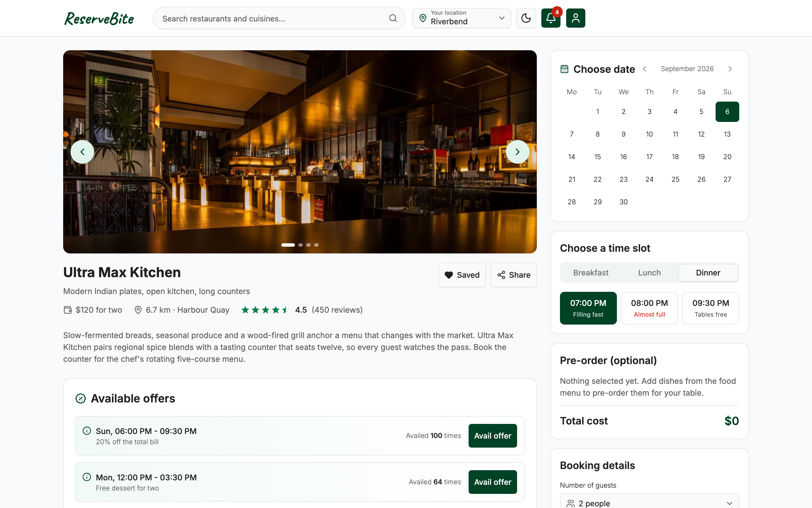812x508 pixels.
Task: Switch to the Lunch tab
Action: (x=649, y=273)
